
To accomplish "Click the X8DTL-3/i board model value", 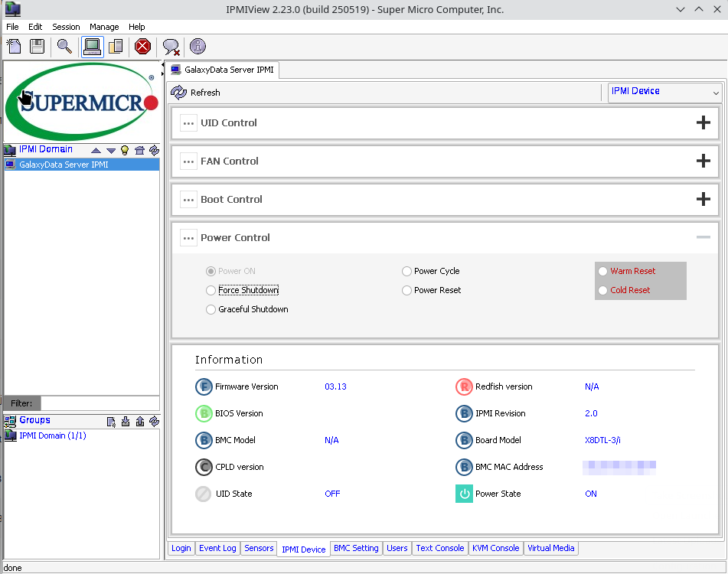I will 602,440.
